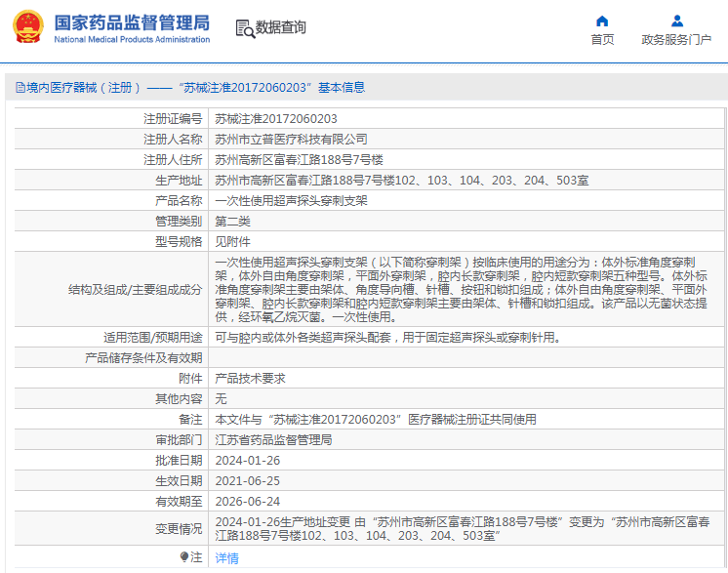Click approval date 2024-01-26
Screen dimensions: 728x573
tap(248, 460)
